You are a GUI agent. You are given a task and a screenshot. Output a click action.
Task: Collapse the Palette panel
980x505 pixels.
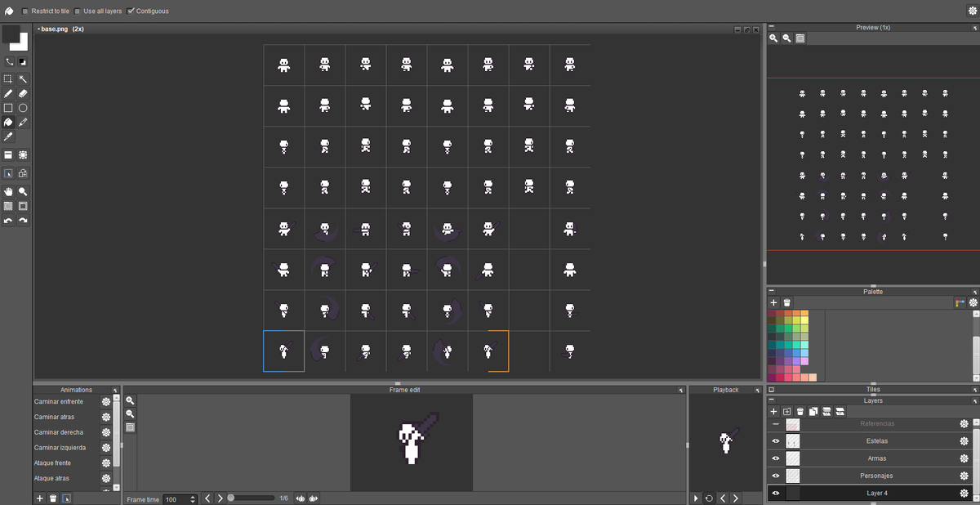point(772,292)
